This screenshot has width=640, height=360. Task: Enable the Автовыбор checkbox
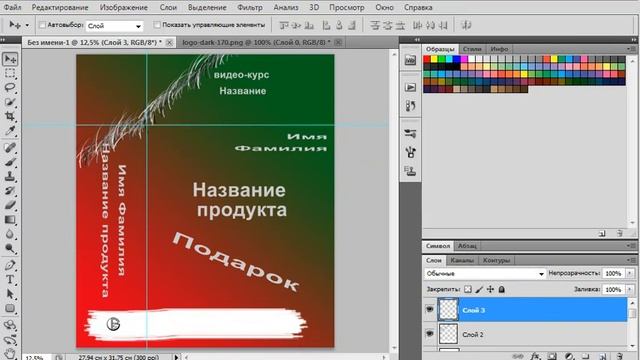(42, 25)
